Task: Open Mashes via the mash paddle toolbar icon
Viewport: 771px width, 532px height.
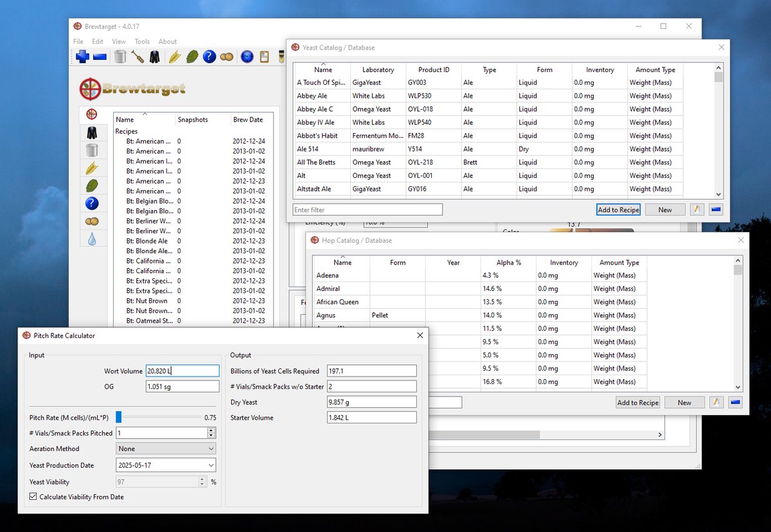Action: click(137, 57)
